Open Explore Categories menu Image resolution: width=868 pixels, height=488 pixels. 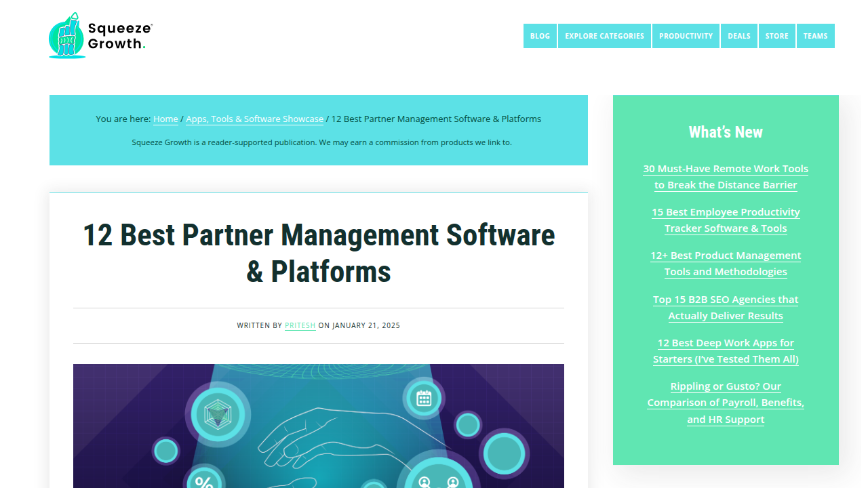tap(604, 36)
